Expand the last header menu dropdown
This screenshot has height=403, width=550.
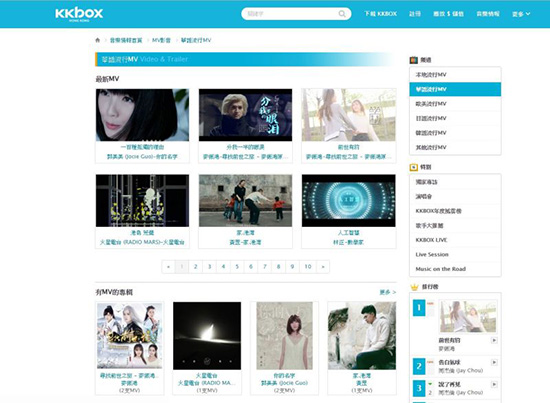tap(521, 14)
